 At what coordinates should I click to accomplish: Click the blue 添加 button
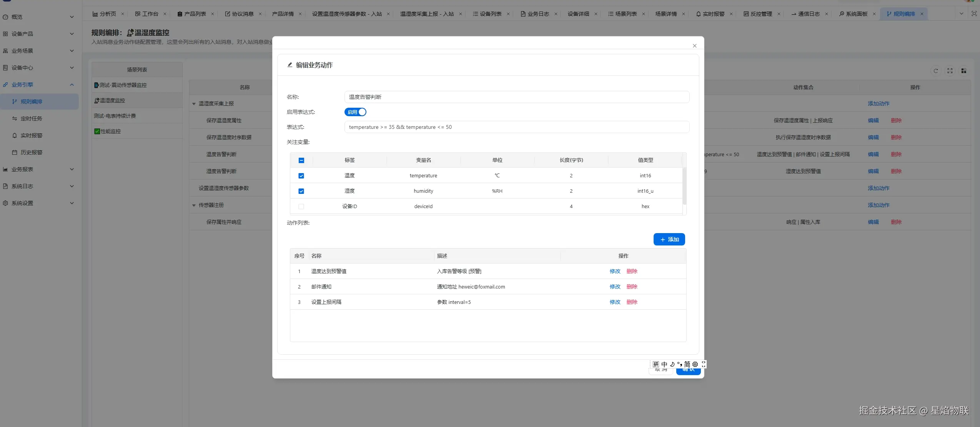[x=669, y=239]
